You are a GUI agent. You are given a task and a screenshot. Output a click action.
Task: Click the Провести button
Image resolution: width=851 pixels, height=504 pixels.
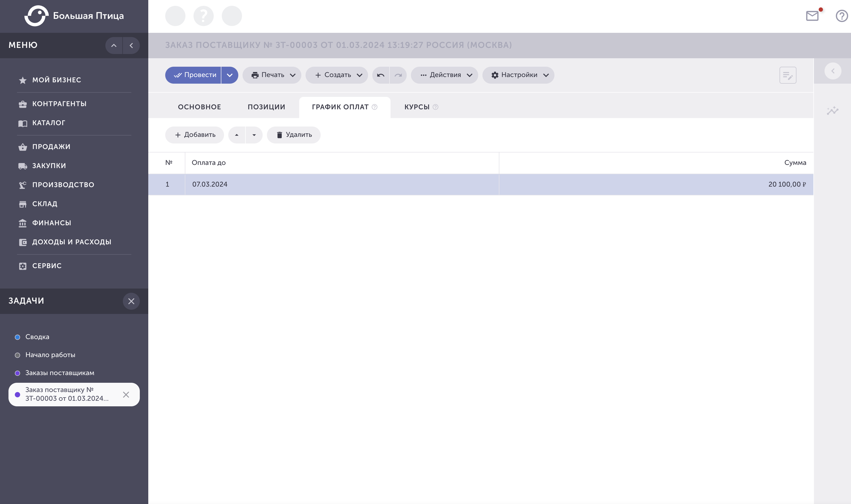(193, 75)
